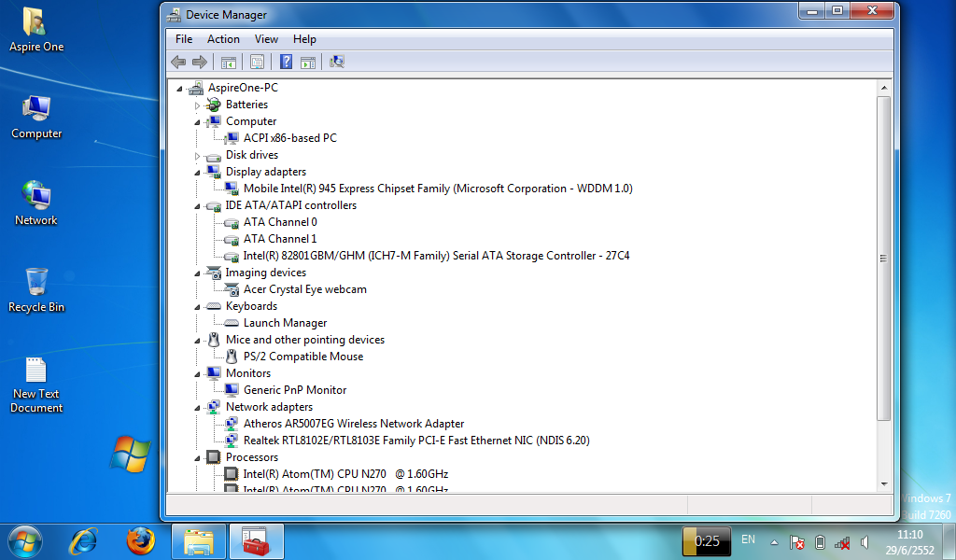Collapse the Keyboards node
956x560 pixels.
click(x=197, y=307)
